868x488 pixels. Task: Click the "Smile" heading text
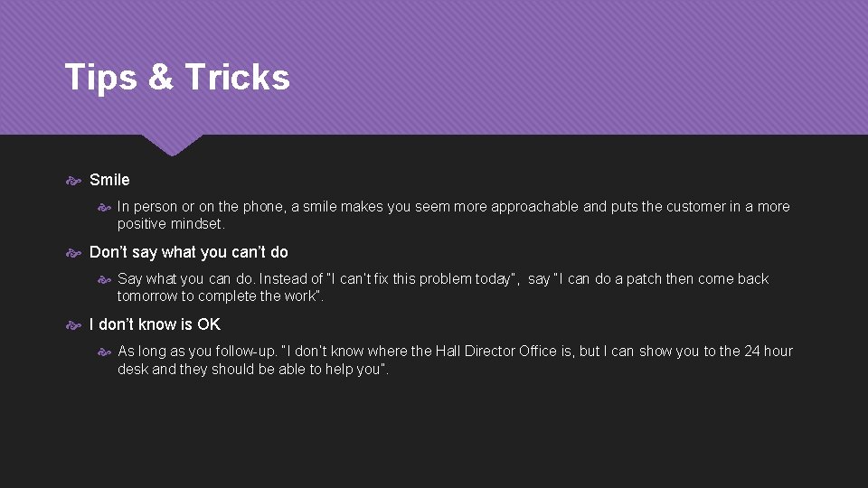(x=109, y=180)
